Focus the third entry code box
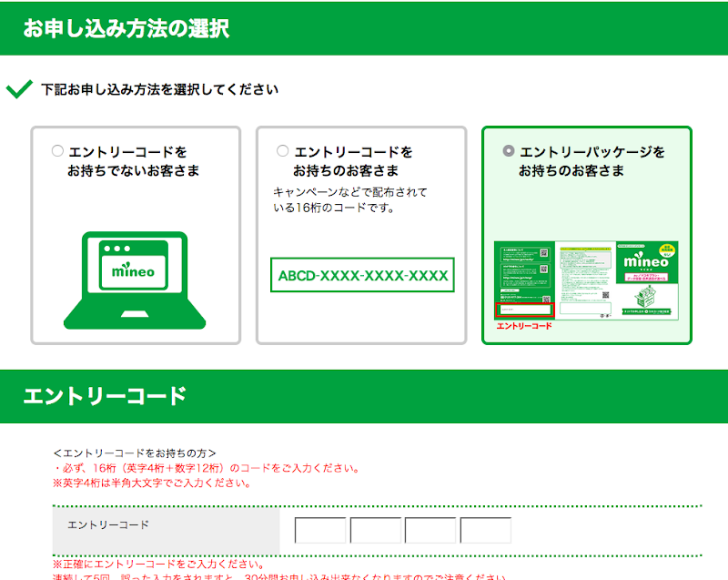 [x=430, y=530]
